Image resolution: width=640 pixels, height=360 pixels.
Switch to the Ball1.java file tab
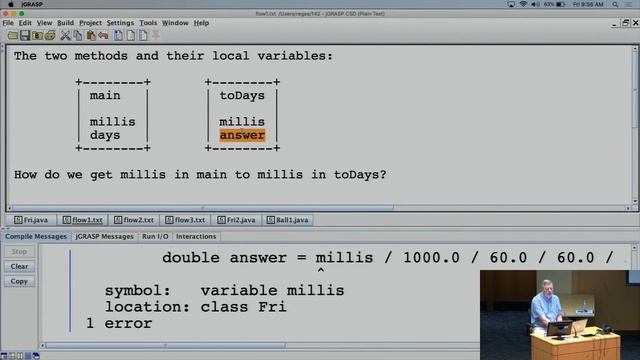coord(288,220)
